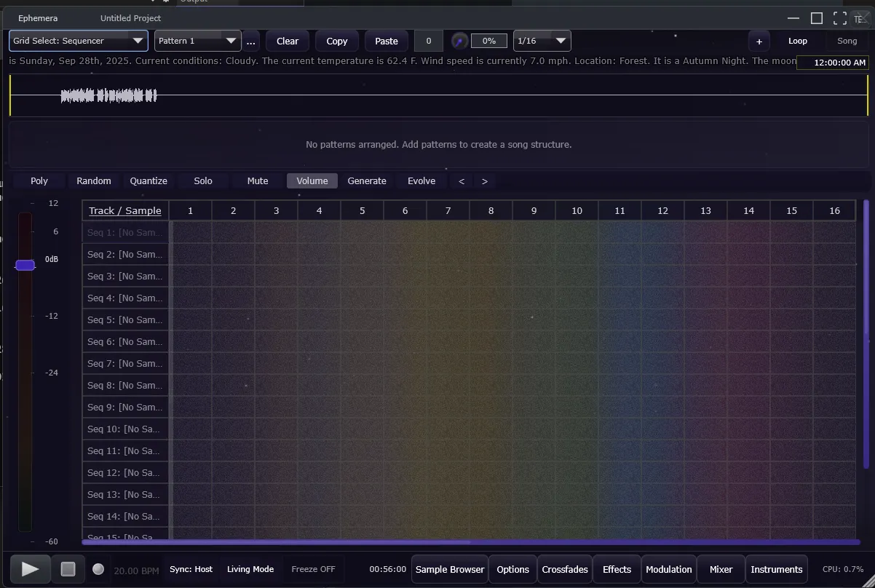The height and width of the screenshot is (588, 875).
Task: Click the master volume fader handle
Action: (25, 265)
